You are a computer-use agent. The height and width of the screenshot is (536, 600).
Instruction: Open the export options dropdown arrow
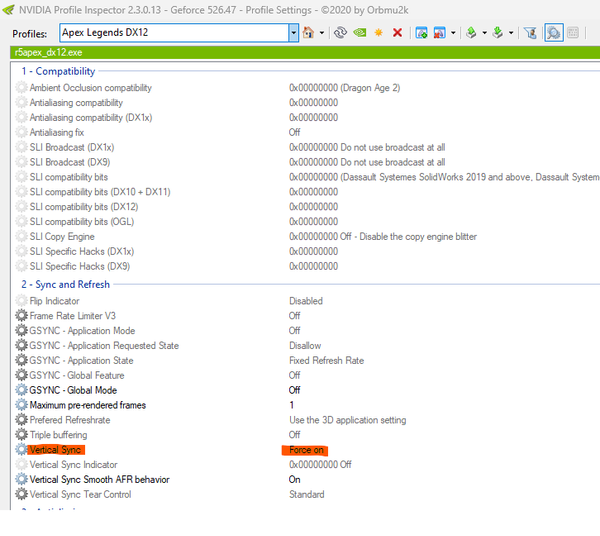pos(484,33)
